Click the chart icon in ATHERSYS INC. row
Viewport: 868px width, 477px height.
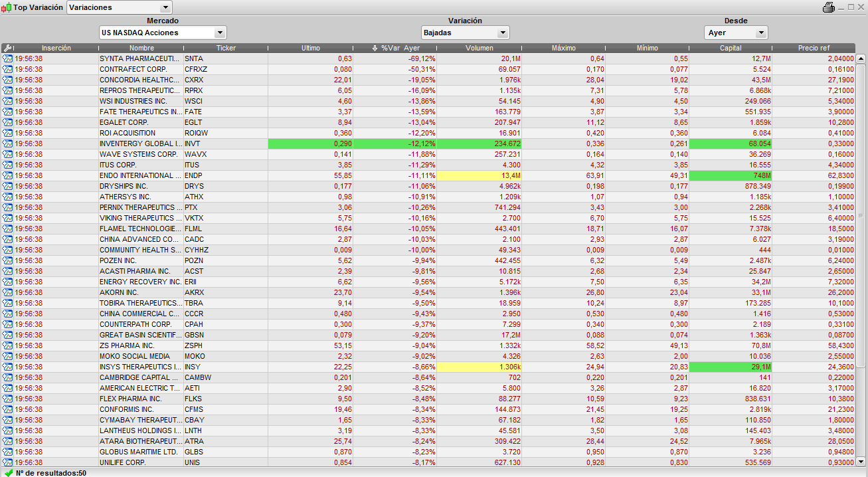[x=8, y=197]
